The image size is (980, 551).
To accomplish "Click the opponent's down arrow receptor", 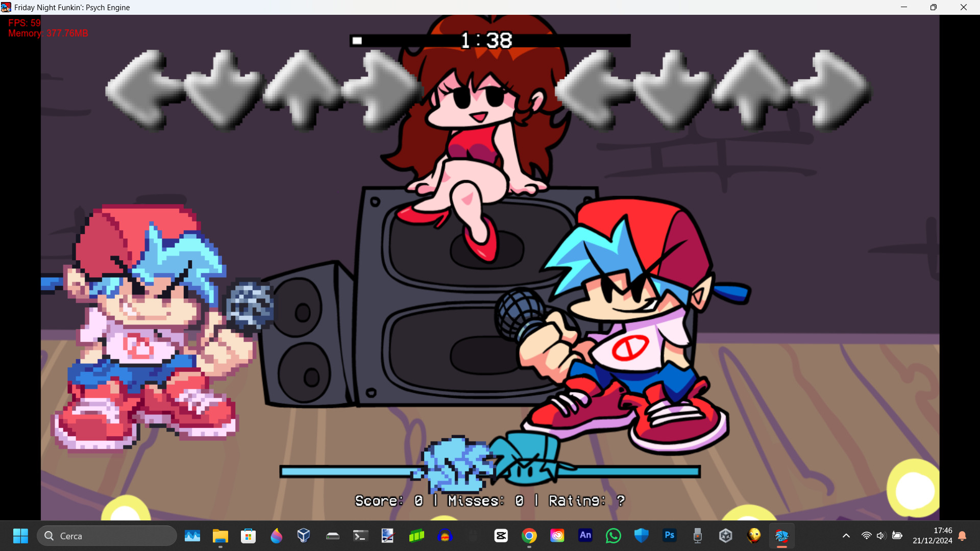I will point(223,90).
